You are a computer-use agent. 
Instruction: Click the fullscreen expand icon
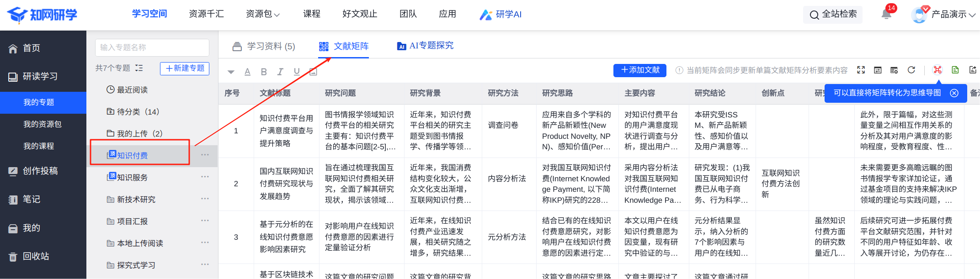click(861, 70)
